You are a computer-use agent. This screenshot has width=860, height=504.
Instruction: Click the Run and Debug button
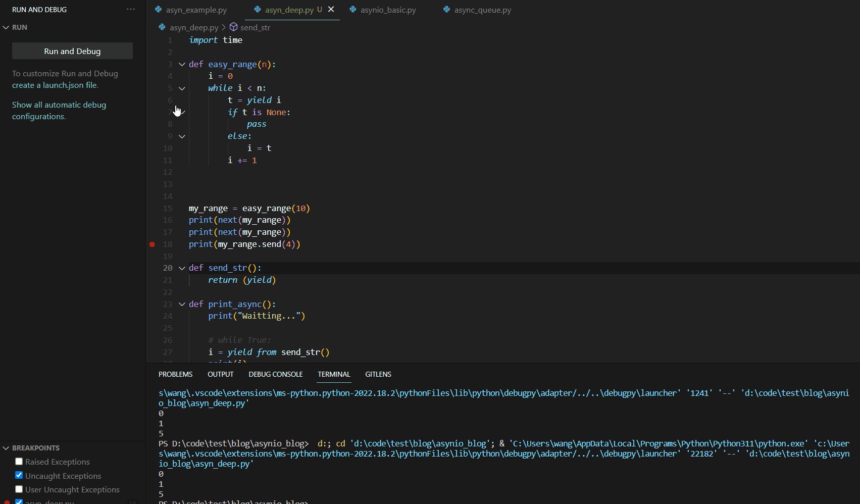point(72,51)
